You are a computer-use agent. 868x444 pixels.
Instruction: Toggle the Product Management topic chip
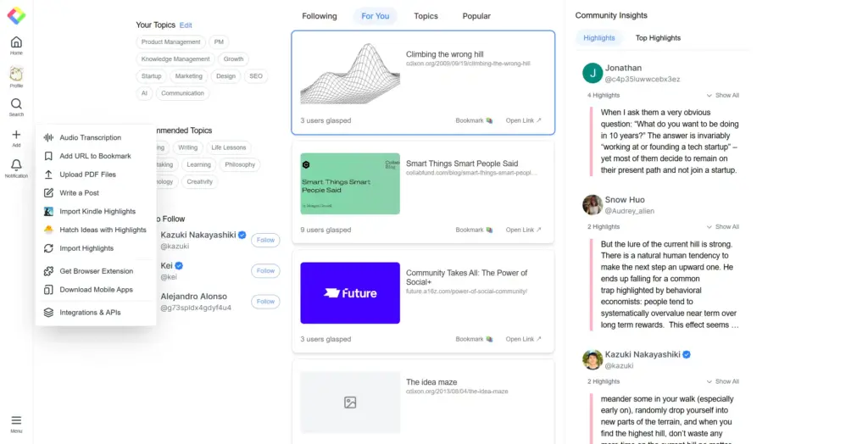[x=170, y=42]
